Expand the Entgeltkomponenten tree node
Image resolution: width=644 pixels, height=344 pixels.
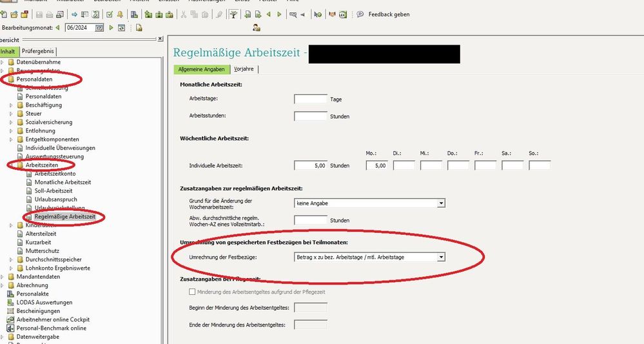12,140
